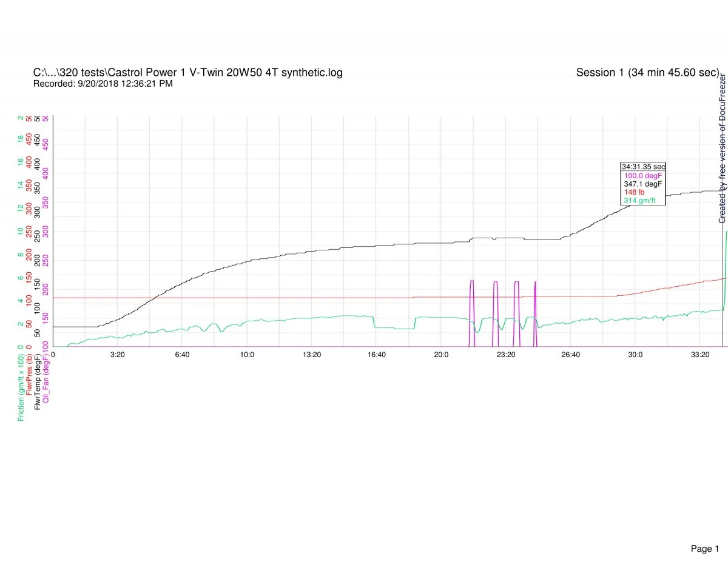Click the 314 gm/ft green tooltip value
The width and height of the screenshot is (728, 562).
[639, 201]
